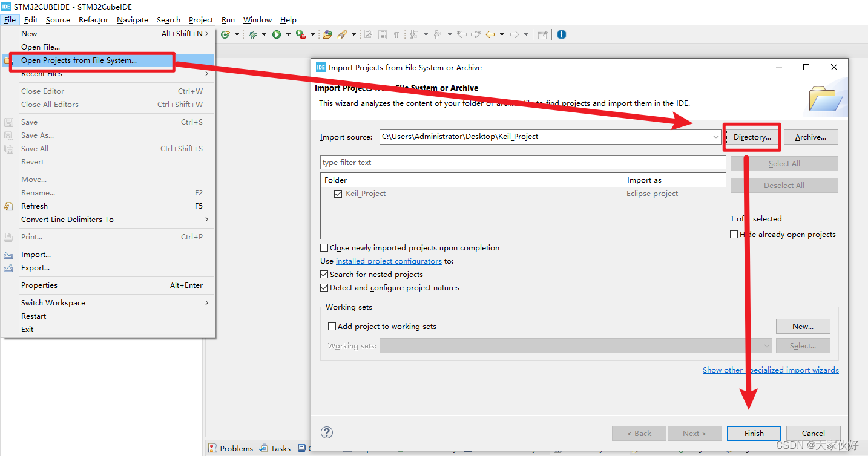
Task: Choose Properties in the File menu
Action: pos(108,285)
